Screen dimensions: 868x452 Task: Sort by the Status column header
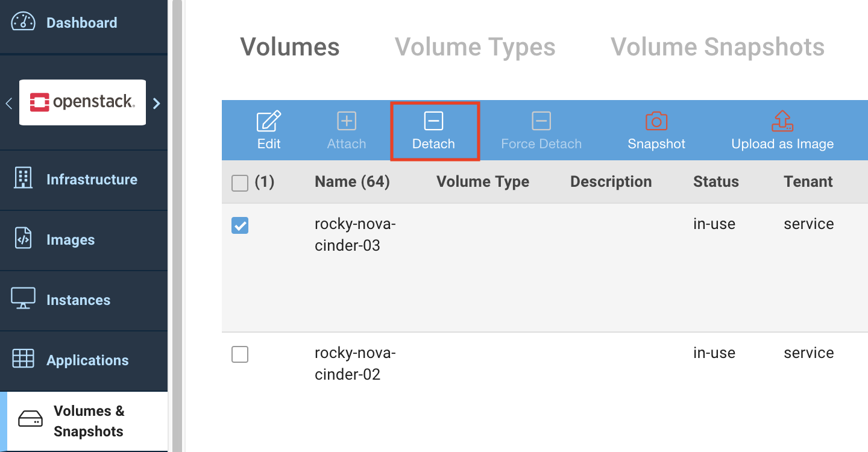[x=715, y=182]
